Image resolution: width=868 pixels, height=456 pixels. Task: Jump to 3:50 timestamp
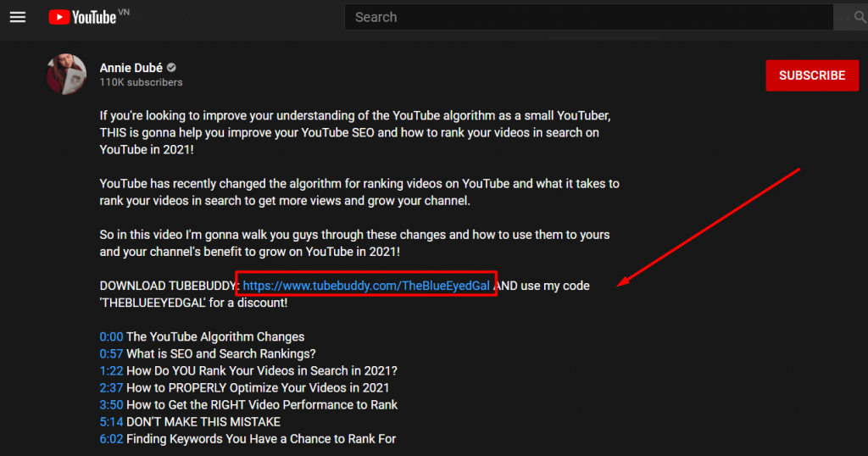111,404
